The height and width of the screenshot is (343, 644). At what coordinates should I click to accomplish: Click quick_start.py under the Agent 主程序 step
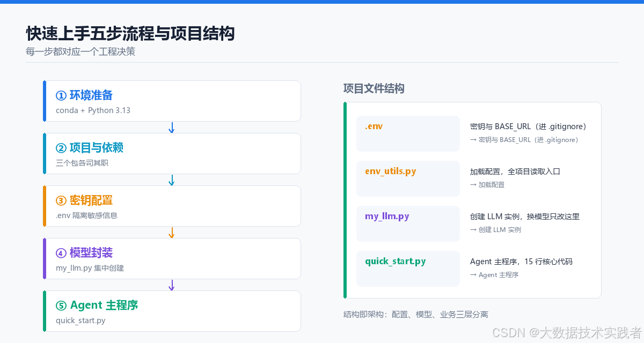click(x=80, y=320)
